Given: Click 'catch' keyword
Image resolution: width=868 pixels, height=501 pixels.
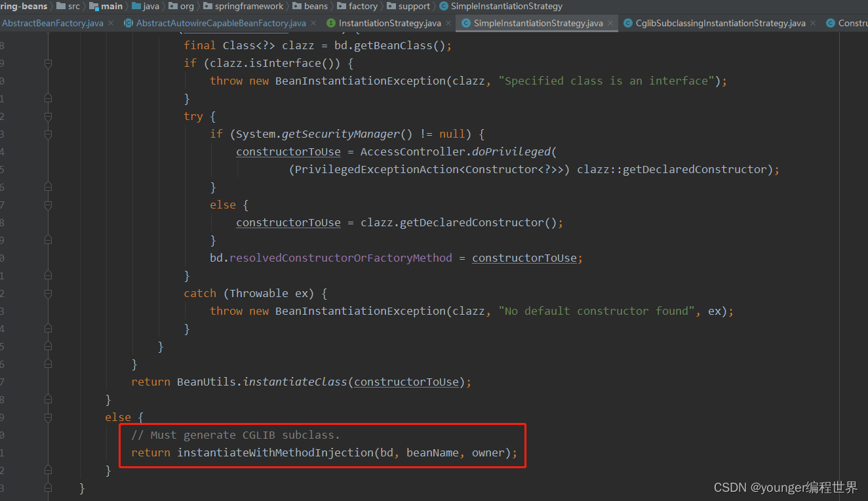Looking at the screenshot, I should click(200, 293).
